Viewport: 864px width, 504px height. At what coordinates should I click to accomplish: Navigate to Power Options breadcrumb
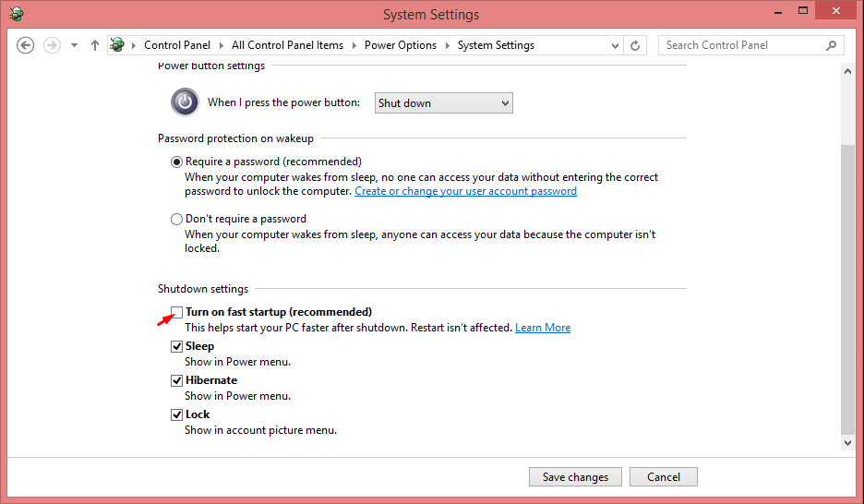click(x=400, y=45)
